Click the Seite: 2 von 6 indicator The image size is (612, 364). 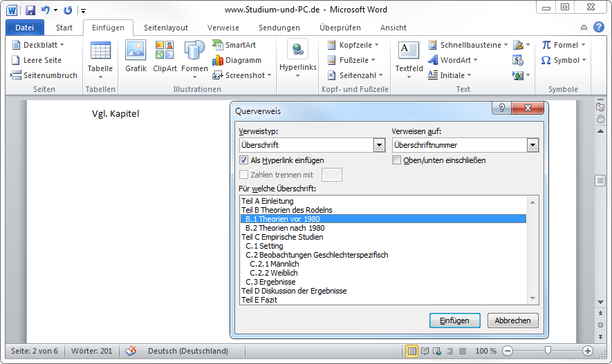coord(35,351)
